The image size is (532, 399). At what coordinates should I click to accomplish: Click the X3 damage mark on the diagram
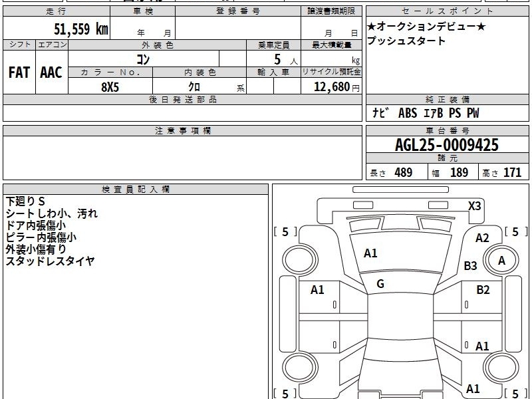(x=474, y=206)
